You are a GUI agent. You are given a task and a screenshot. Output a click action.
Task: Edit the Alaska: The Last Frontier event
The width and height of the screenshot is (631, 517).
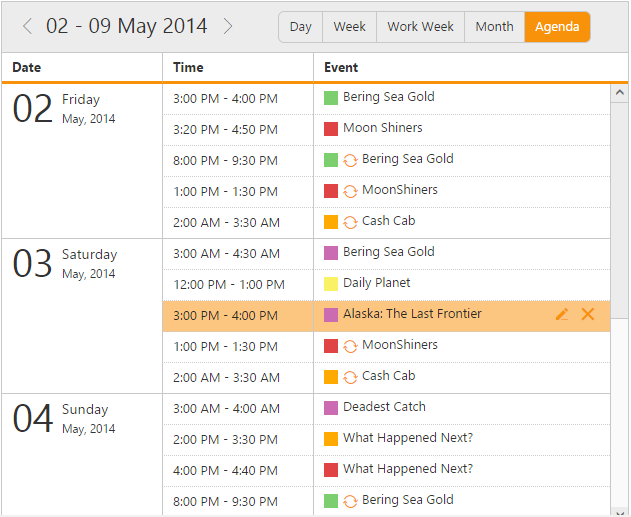point(562,315)
